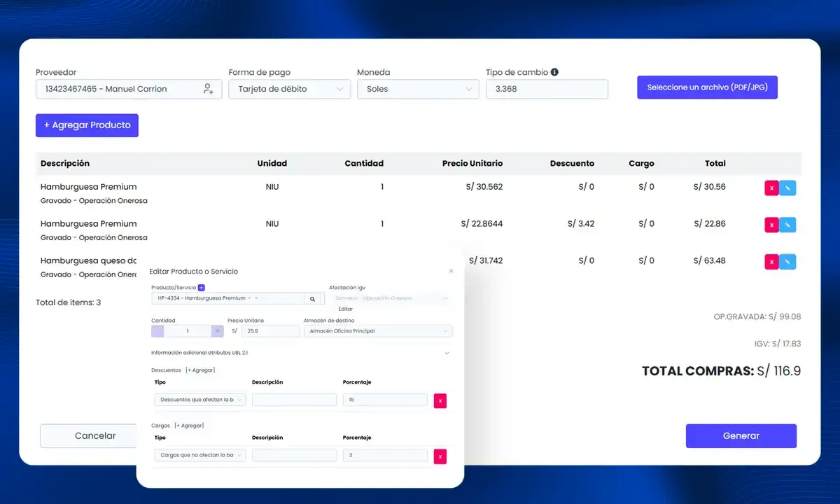Remove the 3 percent cargo row
Image resolution: width=840 pixels, height=504 pixels.
[440, 456]
